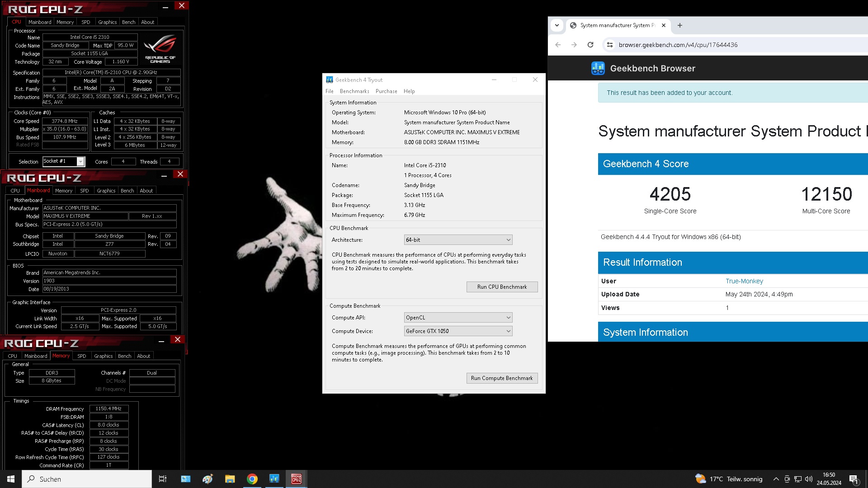Screen dimensions: 868x488
Task: Switch to Mainboard tab in top CPU-Z window
Action: coord(40,22)
